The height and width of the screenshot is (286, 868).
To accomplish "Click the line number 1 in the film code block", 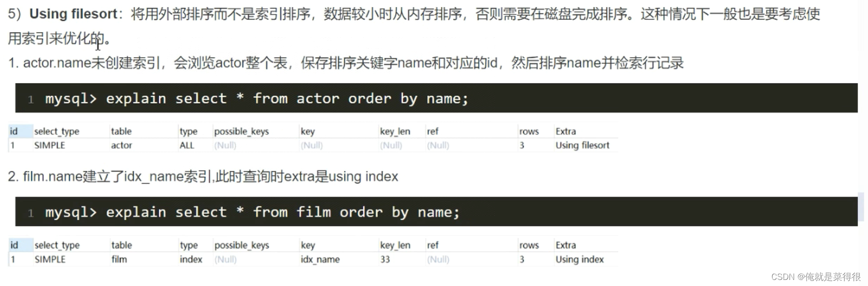I will coord(31,213).
